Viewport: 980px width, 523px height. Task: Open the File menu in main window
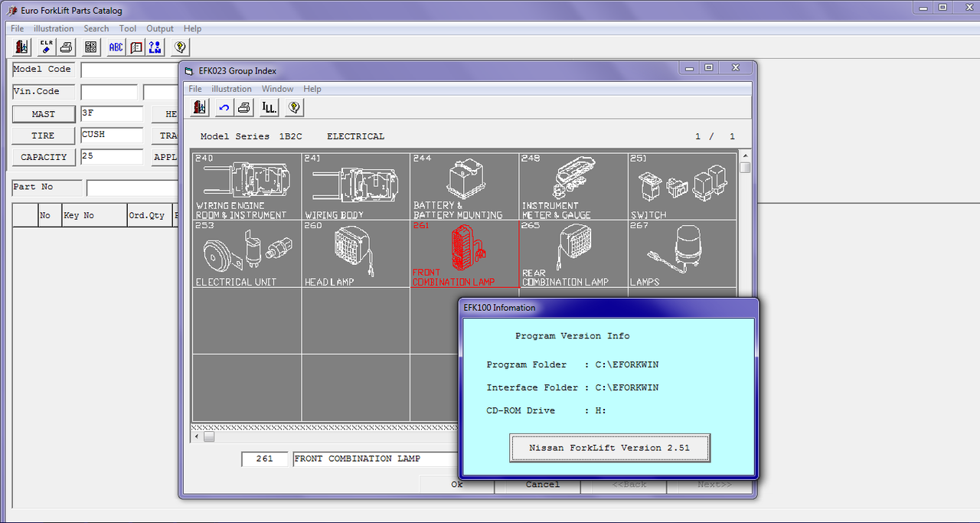click(17, 28)
